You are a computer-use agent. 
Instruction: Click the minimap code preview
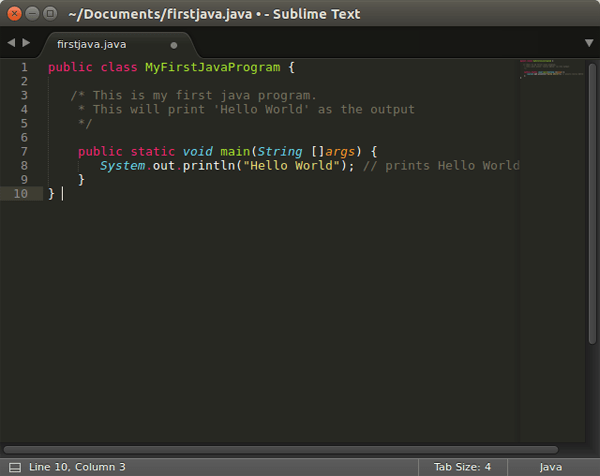[x=551, y=68]
